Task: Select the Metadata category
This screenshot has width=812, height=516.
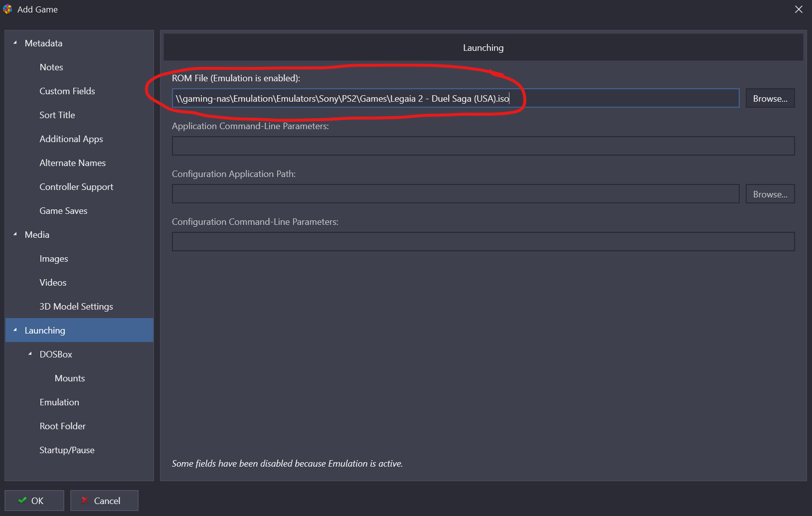Action: [x=43, y=43]
